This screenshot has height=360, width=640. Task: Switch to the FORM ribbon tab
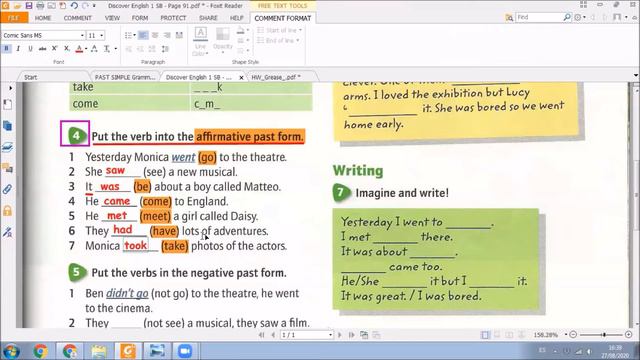tap(140, 18)
